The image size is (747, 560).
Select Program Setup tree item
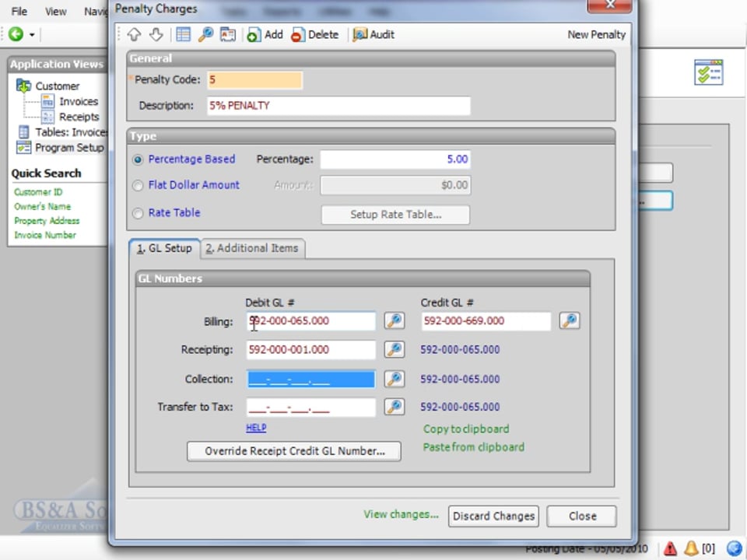(69, 148)
